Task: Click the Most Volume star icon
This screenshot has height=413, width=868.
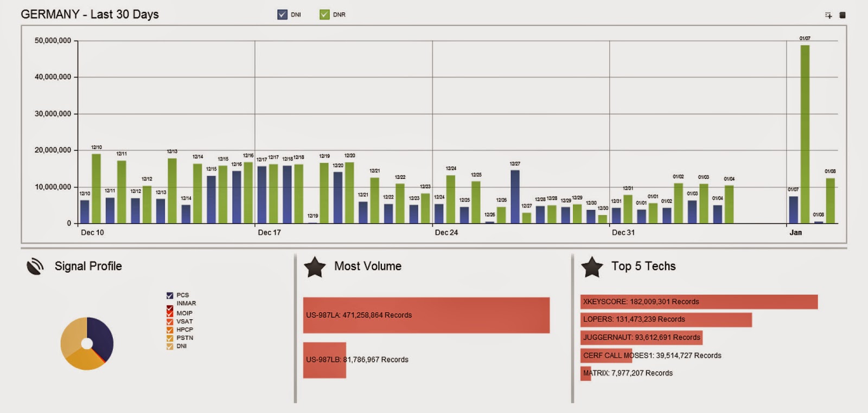Action: (315, 267)
